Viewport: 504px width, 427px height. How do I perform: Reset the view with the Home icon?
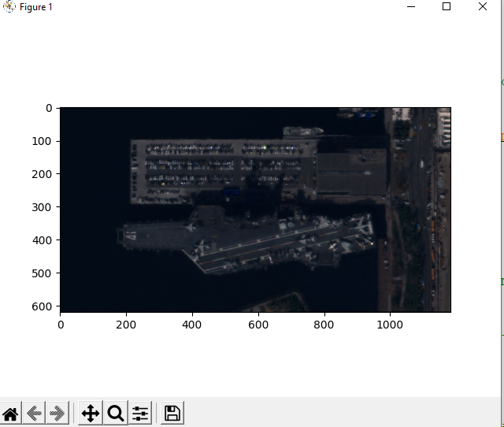tap(10, 413)
